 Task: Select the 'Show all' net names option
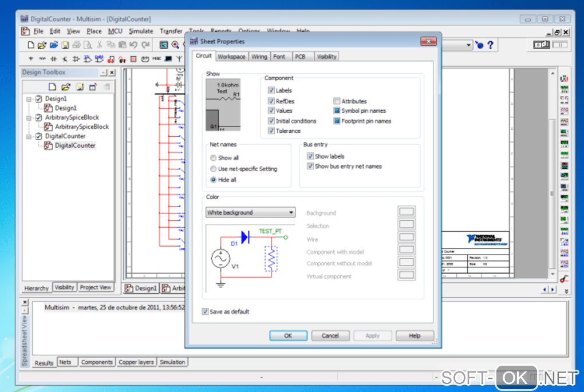(x=214, y=158)
